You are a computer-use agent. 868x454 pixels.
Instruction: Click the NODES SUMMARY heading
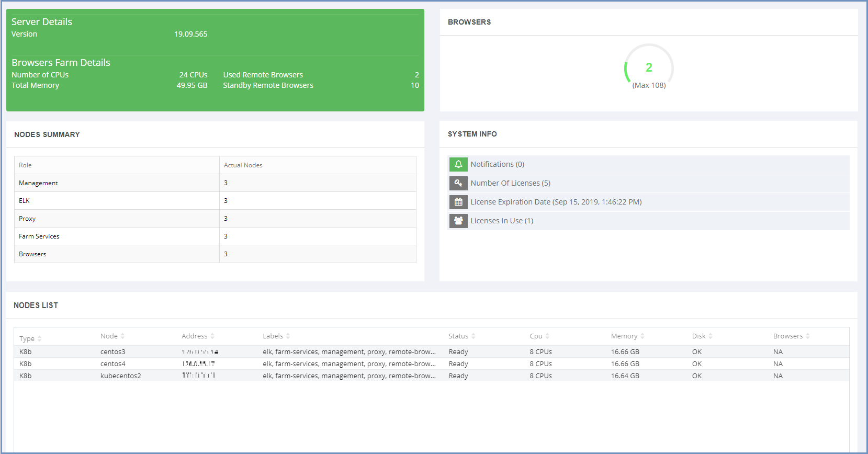(x=47, y=135)
